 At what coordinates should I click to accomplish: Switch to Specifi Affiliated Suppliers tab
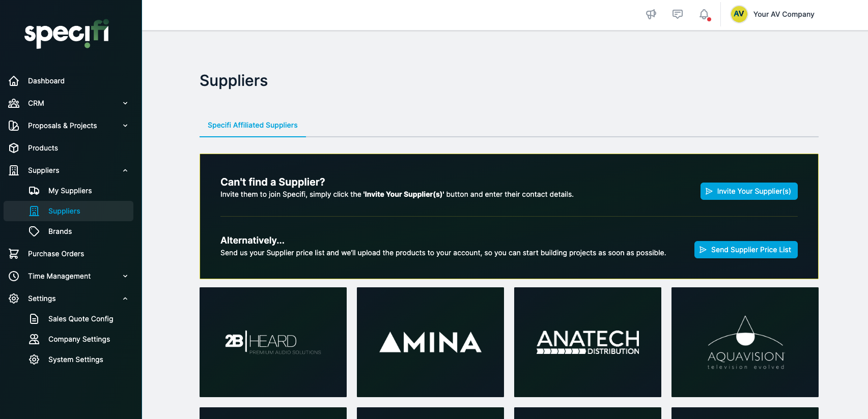coord(253,125)
